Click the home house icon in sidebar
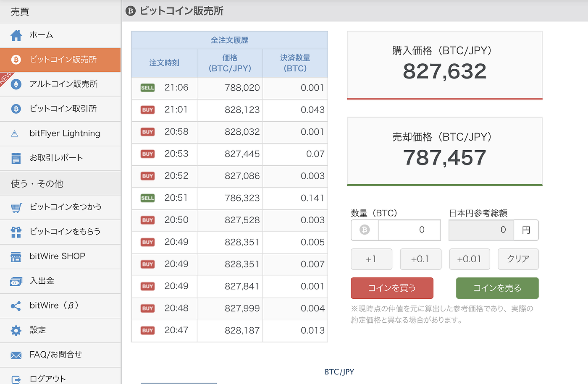 tap(16, 35)
